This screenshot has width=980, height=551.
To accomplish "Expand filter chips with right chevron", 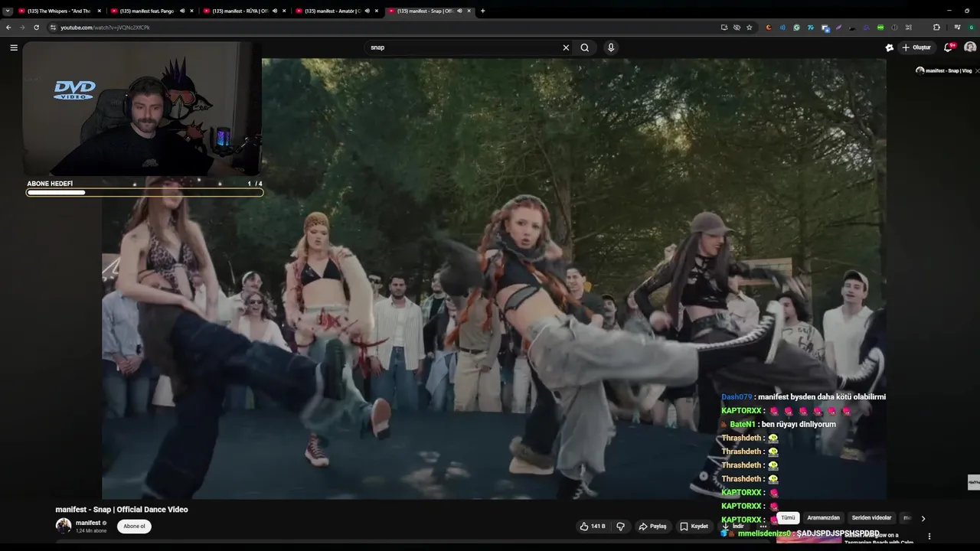I will pos(923,518).
